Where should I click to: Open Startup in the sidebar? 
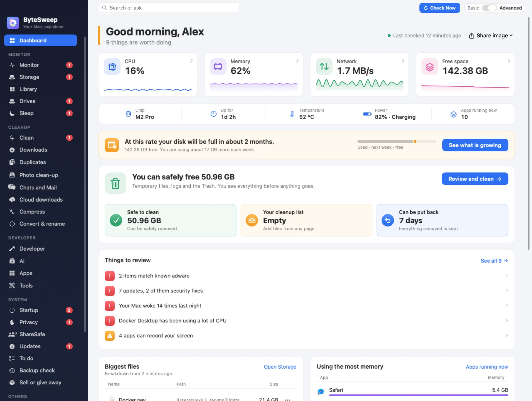point(40,310)
